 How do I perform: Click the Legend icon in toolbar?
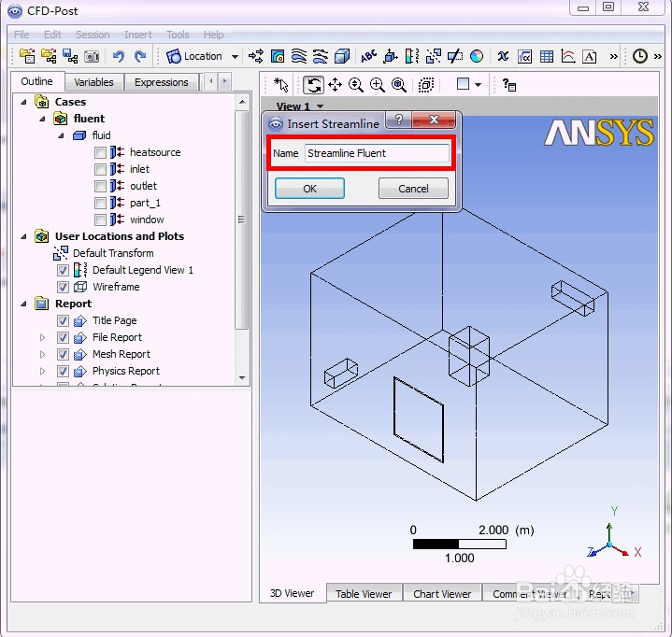point(412,56)
